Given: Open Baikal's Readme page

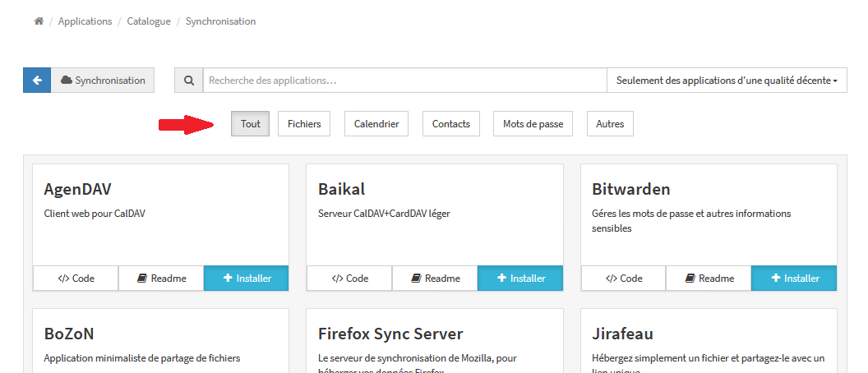Looking at the screenshot, I should (435, 279).
